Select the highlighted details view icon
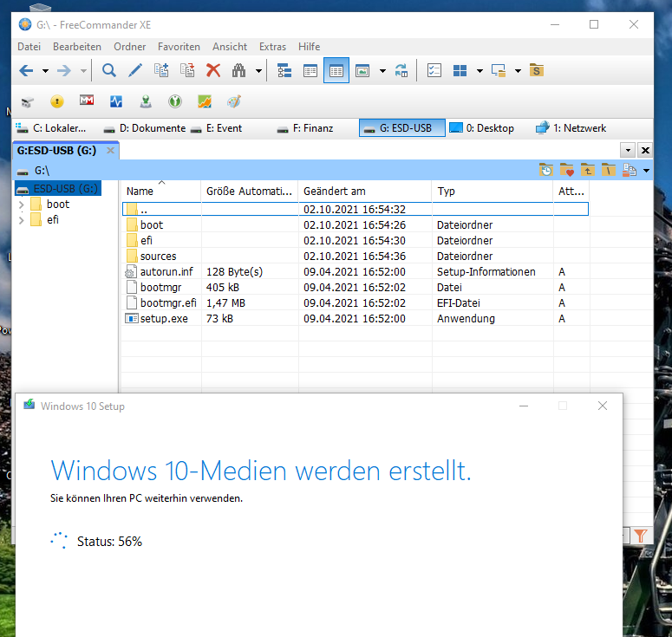The height and width of the screenshot is (637, 672). coord(336,71)
